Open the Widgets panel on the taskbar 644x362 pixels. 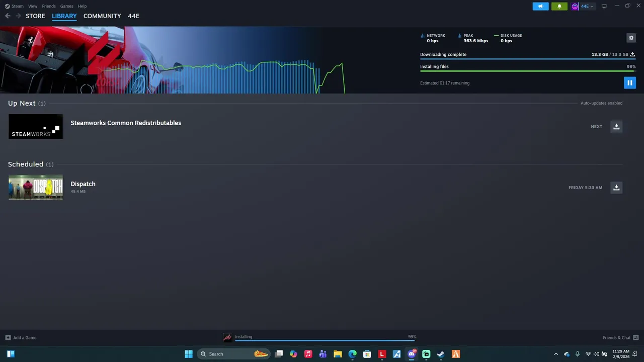[11, 354]
